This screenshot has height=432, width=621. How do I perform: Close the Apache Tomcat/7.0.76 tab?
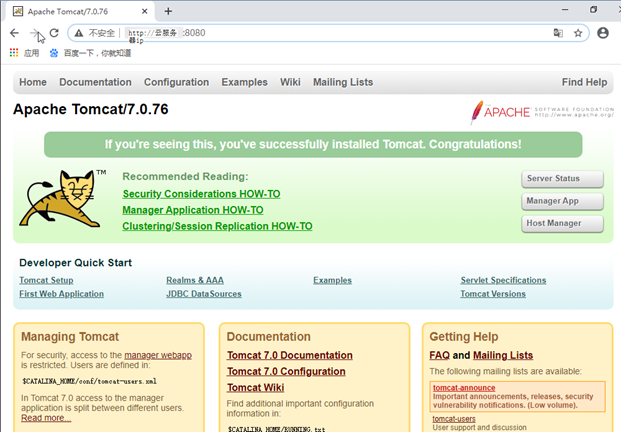coord(145,11)
